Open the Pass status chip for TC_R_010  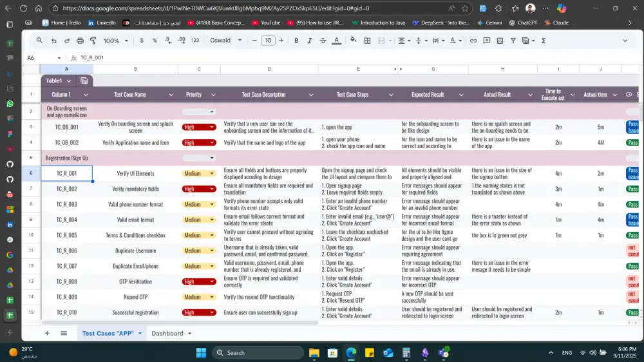[632, 312]
